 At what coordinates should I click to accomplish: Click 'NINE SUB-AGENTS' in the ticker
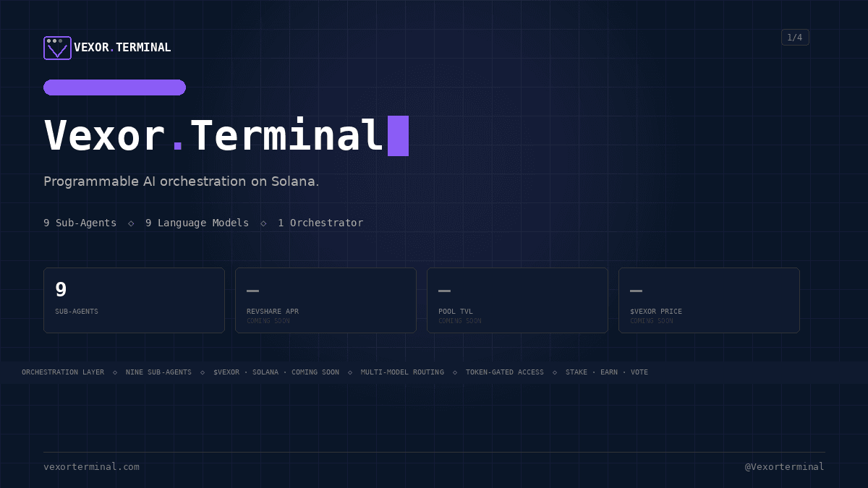pos(158,372)
